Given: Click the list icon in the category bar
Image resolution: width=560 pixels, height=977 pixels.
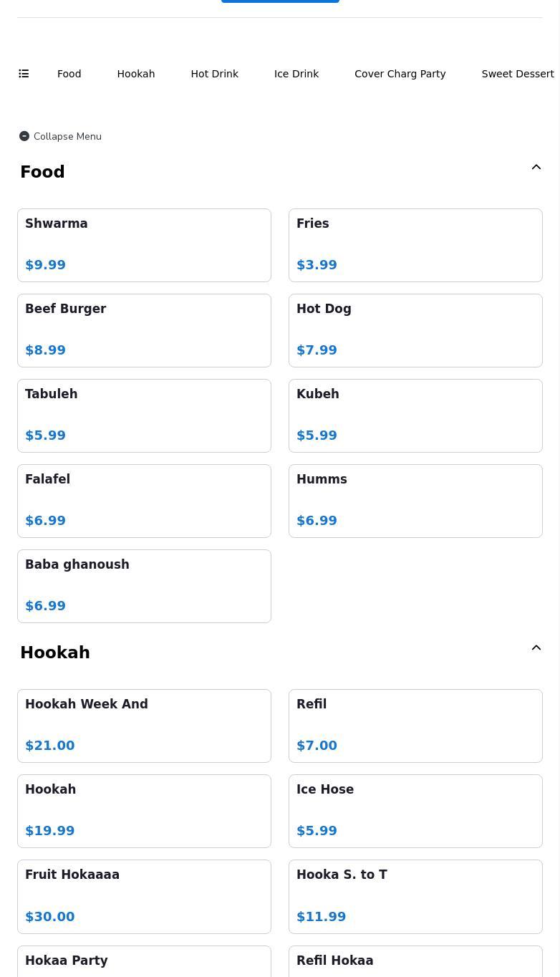Looking at the screenshot, I should click(24, 74).
